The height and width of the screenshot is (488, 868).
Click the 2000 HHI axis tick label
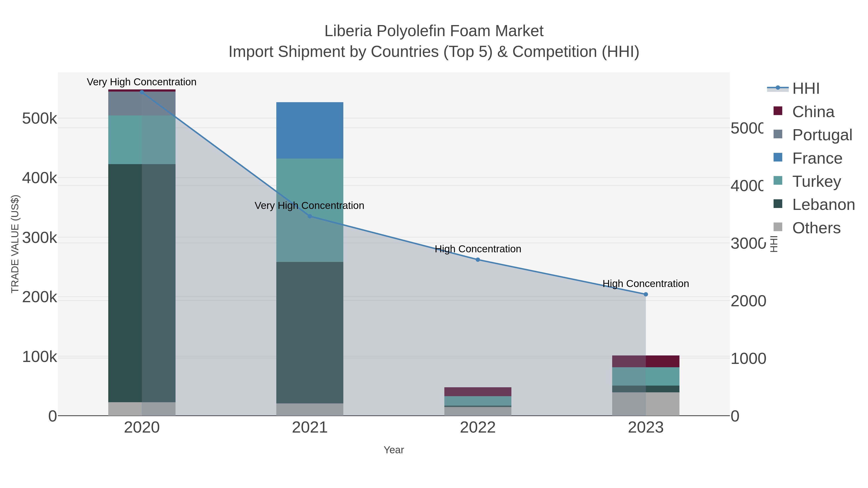[x=748, y=301]
